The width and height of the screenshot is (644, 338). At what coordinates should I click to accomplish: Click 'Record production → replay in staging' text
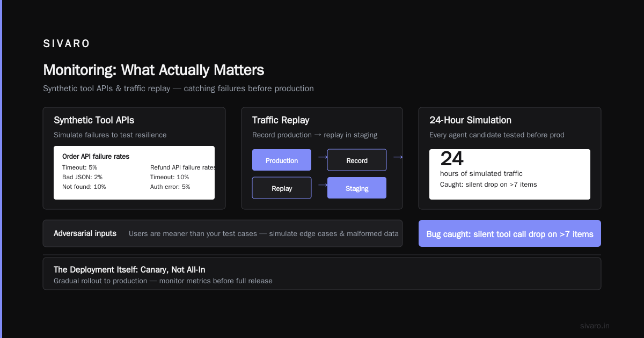[x=315, y=135]
